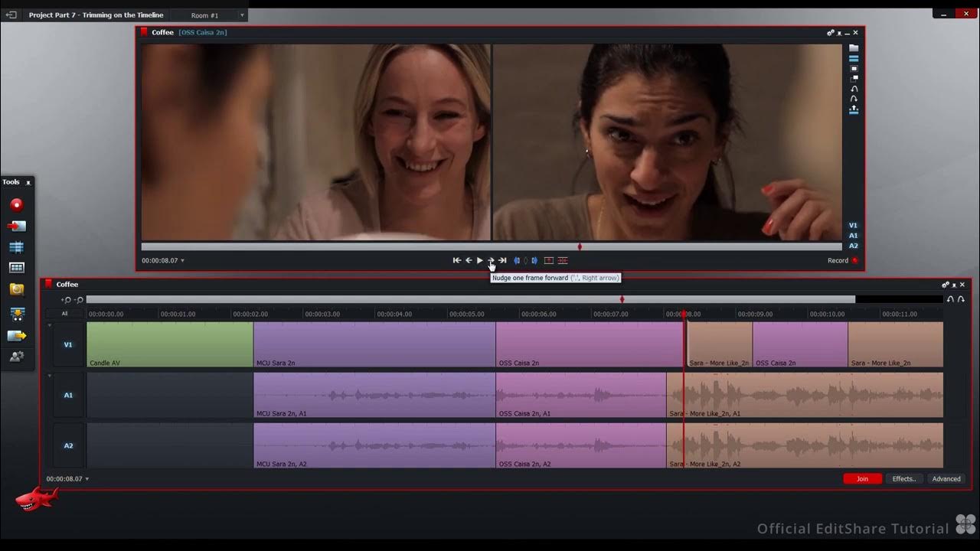This screenshot has width=980, height=551.
Task: Nudge one frame back
Action: coord(469,260)
